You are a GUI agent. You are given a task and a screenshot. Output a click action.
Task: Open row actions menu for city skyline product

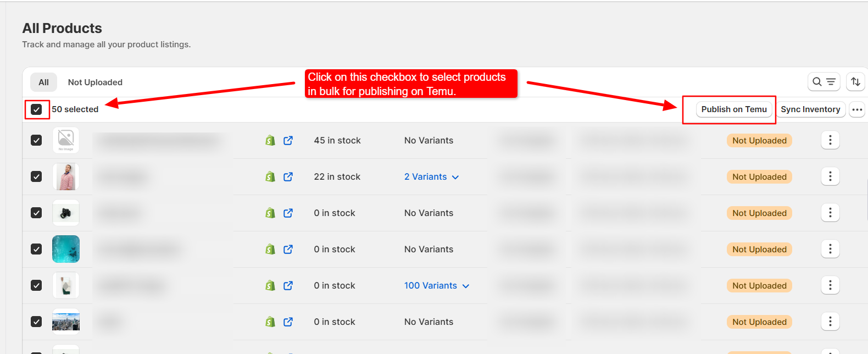pyautogui.click(x=830, y=322)
